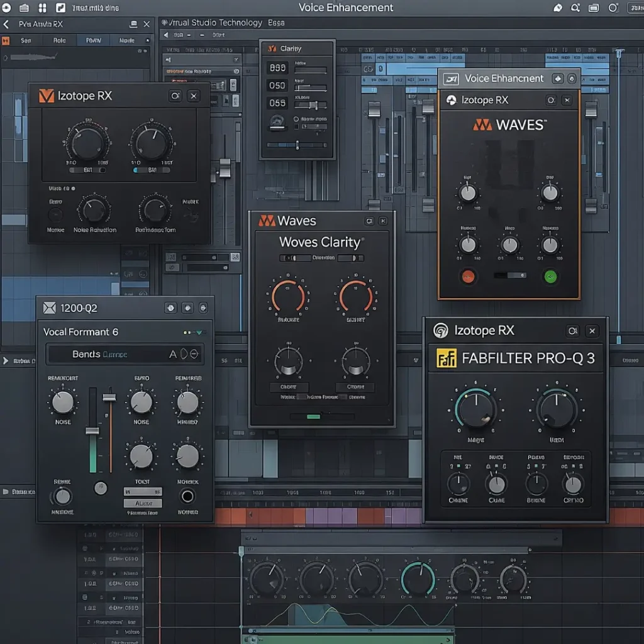This screenshot has width=644, height=644.
Task: Click the orange Izotope RX logo icon
Action: pos(47,96)
